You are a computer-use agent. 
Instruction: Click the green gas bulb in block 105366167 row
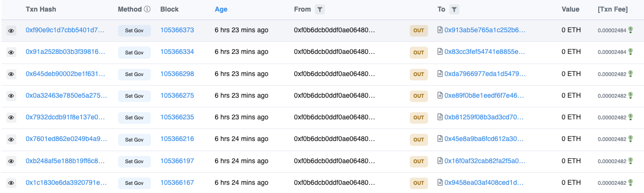(x=631, y=182)
